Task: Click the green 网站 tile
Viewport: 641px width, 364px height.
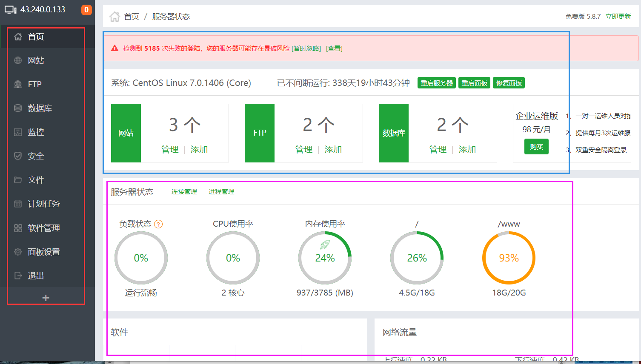Action: [x=126, y=133]
